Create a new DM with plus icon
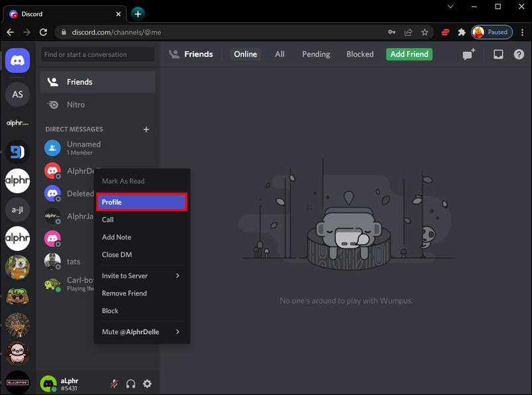 point(146,129)
